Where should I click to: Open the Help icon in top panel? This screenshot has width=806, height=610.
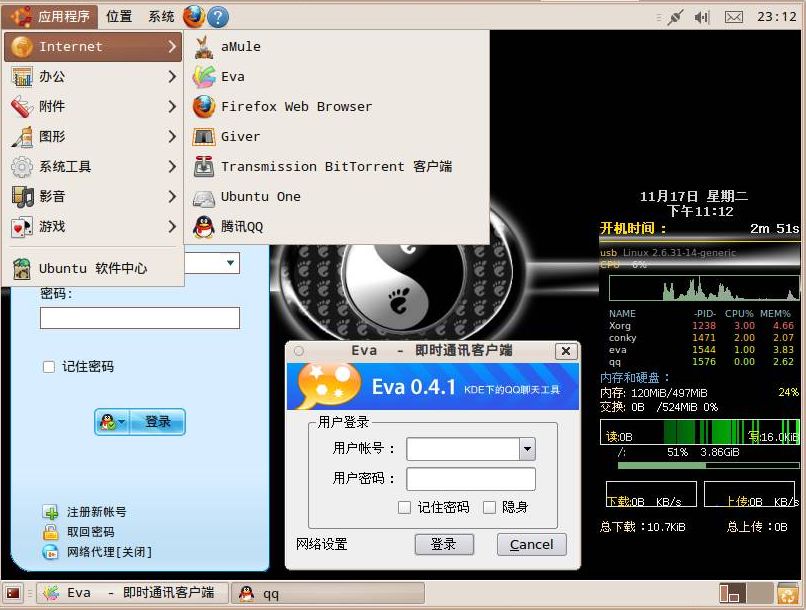click(x=218, y=17)
